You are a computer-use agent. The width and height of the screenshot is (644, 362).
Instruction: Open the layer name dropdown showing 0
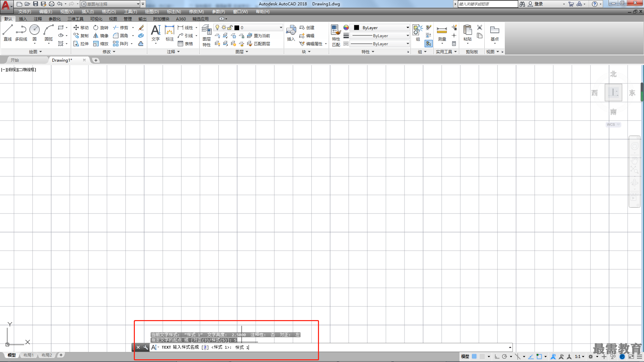(248, 27)
